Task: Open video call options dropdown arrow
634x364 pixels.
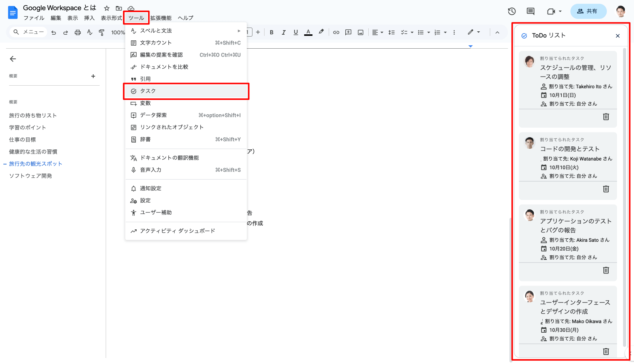Action: pos(560,11)
